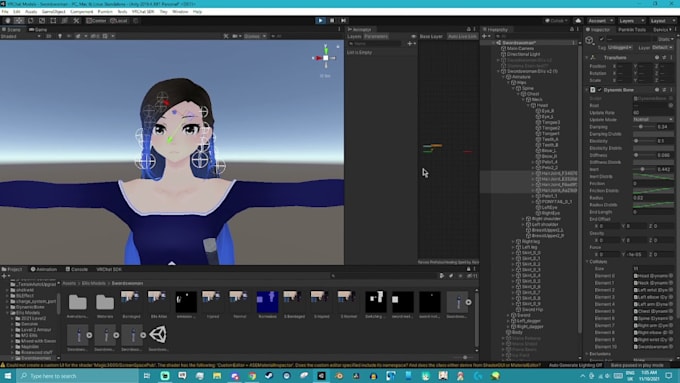Toggle 2D mode in Scene view
Viewport: 680px width, 383px height.
click(x=49, y=36)
